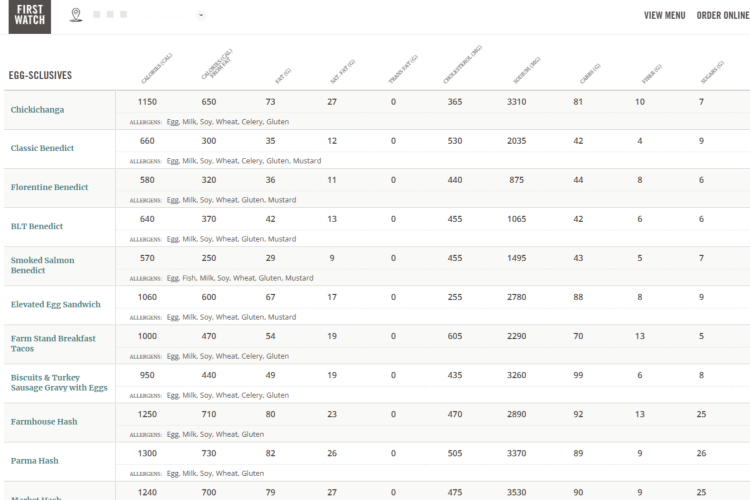750x500 pixels.
Task: Select the Florentine Benedict item
Action: coord(49,187)
